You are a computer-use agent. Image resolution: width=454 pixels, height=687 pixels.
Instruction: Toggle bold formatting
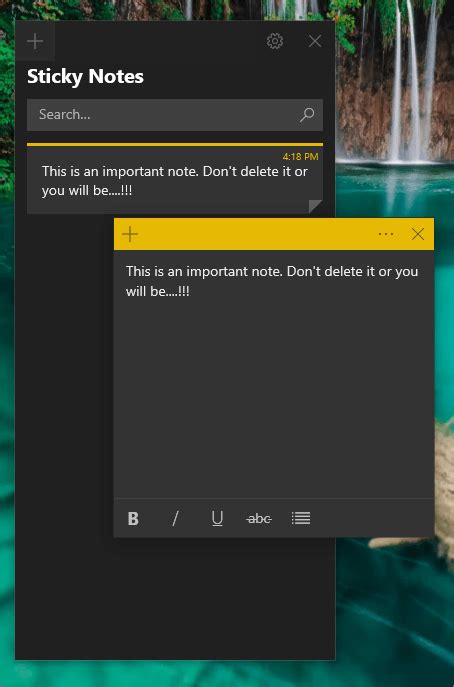pos(133,518)
